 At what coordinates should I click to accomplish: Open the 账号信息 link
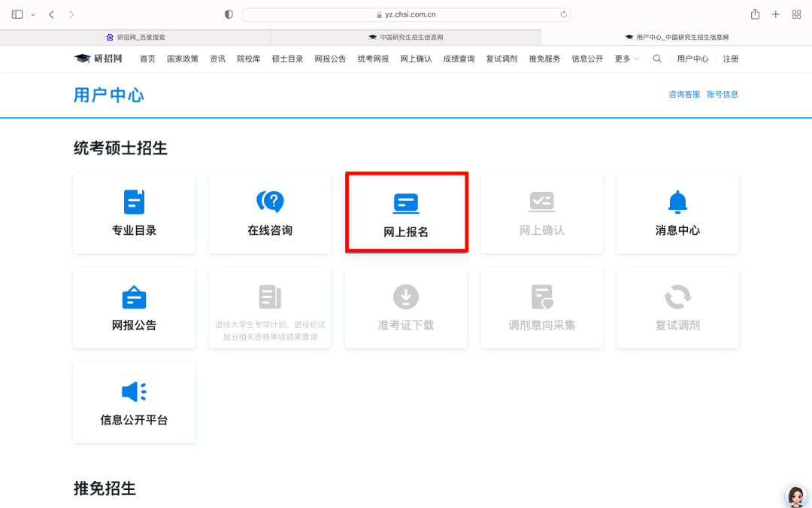[x=723, y=94]
